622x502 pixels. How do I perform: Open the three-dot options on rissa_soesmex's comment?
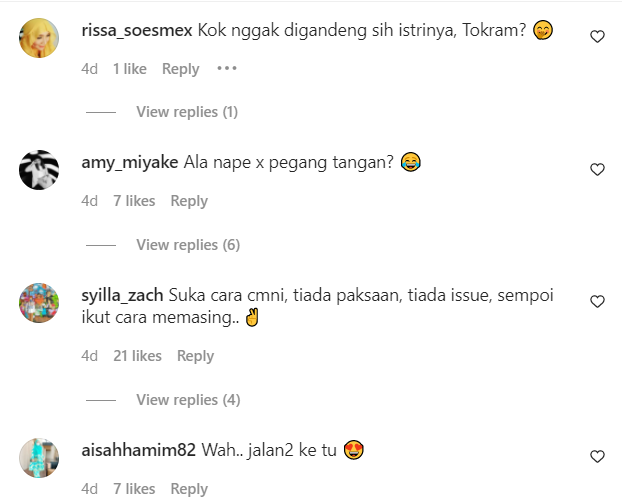pyautogui.click(x=227, y=69)
